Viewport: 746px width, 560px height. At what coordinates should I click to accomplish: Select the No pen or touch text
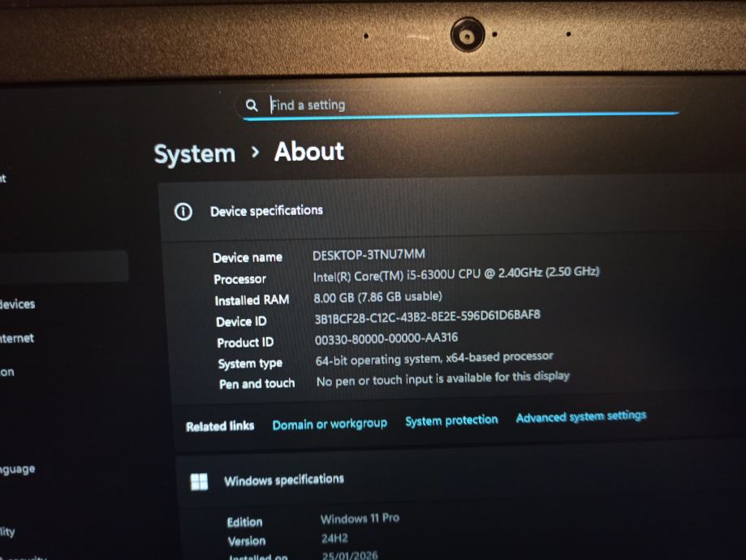[442, 379]
